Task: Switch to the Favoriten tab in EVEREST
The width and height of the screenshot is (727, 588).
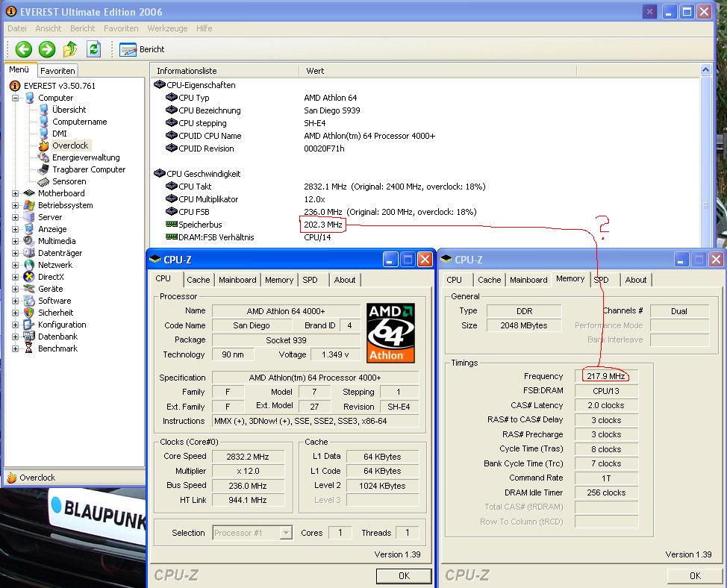Action: [57, 71]
